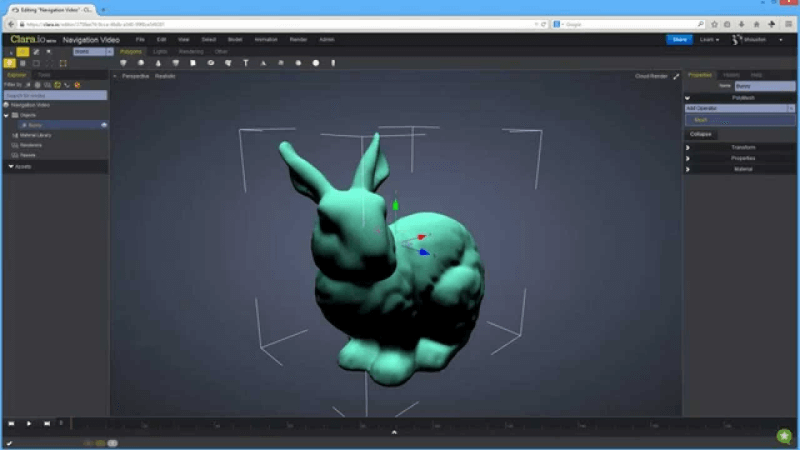Screen dimensions: 800x450
Task: Switch to the History tab
Action: 731,75
